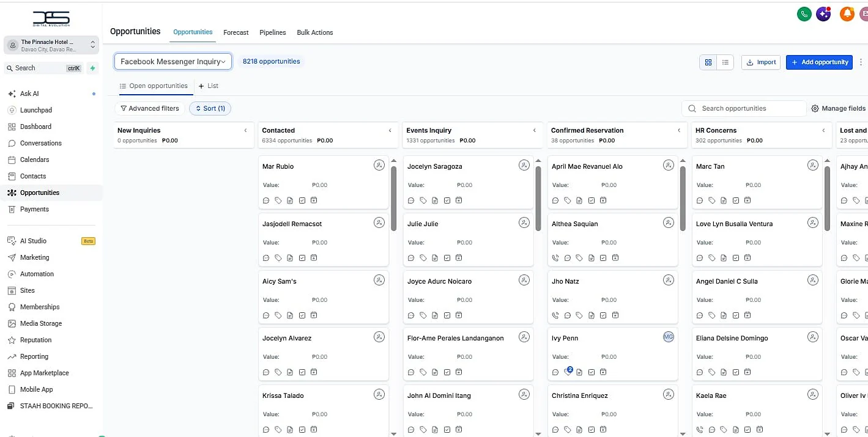
Task: Click the Contacted column scrollbar thumb
Action: point(393,199)
